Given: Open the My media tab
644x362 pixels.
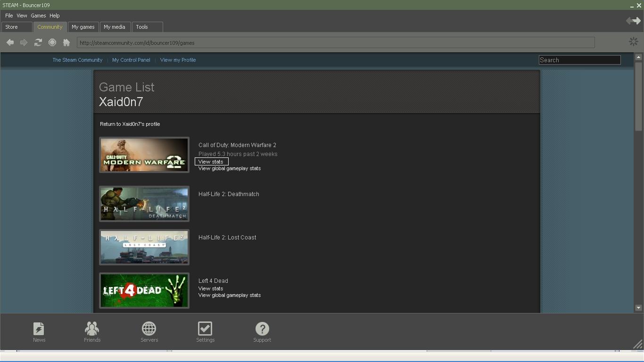Looking at the screenshot, I should click(115, 27).
